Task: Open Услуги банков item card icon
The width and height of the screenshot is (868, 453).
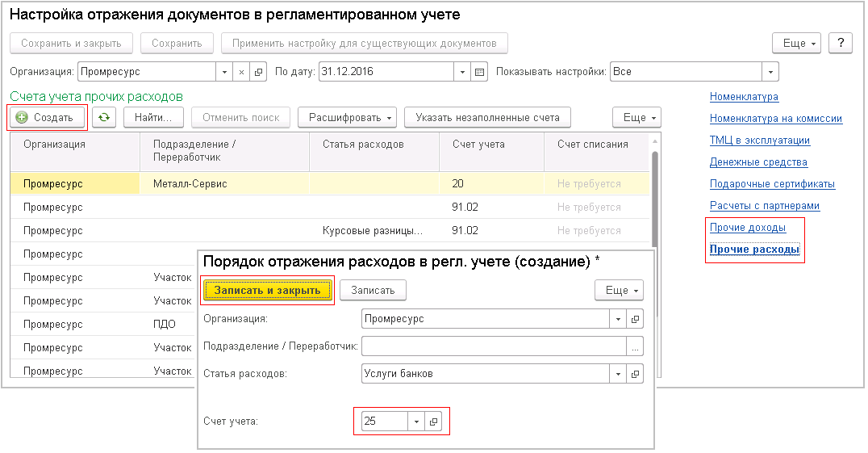Action: point(635,374)
